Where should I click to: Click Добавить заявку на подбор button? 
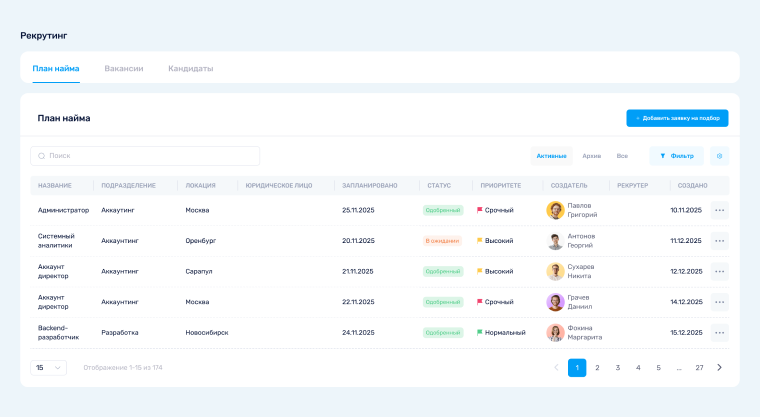(677, 118)
